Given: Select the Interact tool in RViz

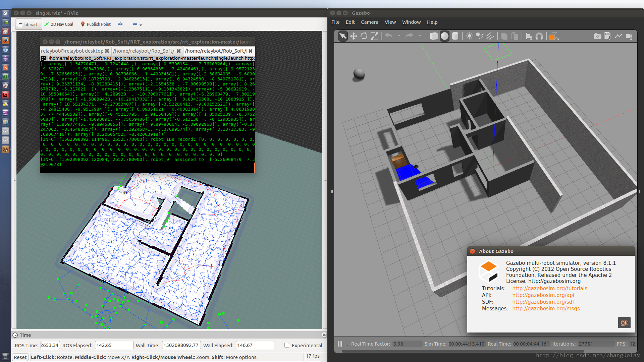Looking at the screenshot, I should [x=28, y=24].
